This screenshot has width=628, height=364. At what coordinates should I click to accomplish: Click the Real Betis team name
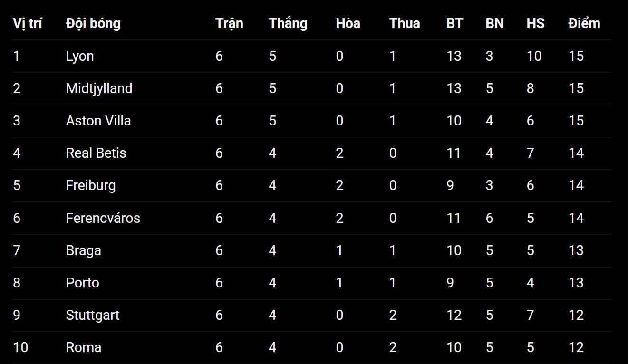coord(96,153)
